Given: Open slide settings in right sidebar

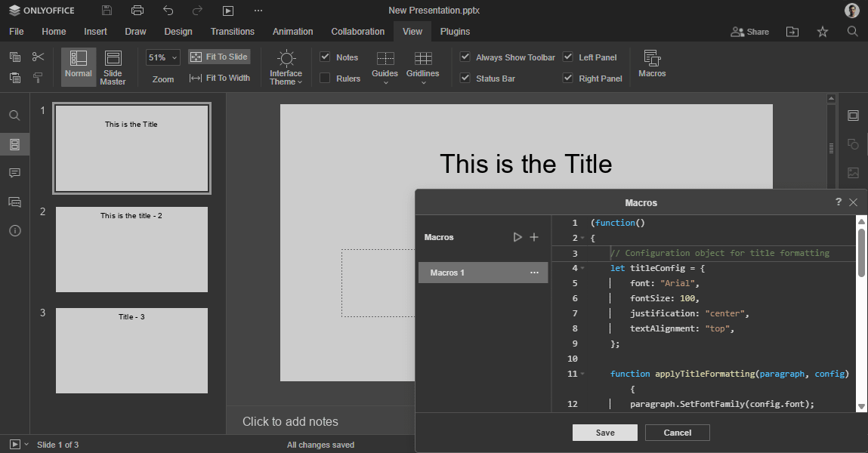Looking at the screenshot, I should [853, 115].
